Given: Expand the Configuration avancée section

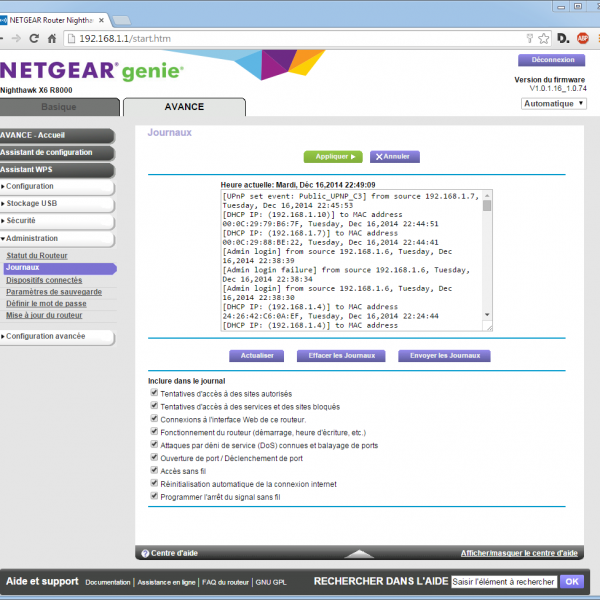Looking at the screenshot, I should coord(58,336).
